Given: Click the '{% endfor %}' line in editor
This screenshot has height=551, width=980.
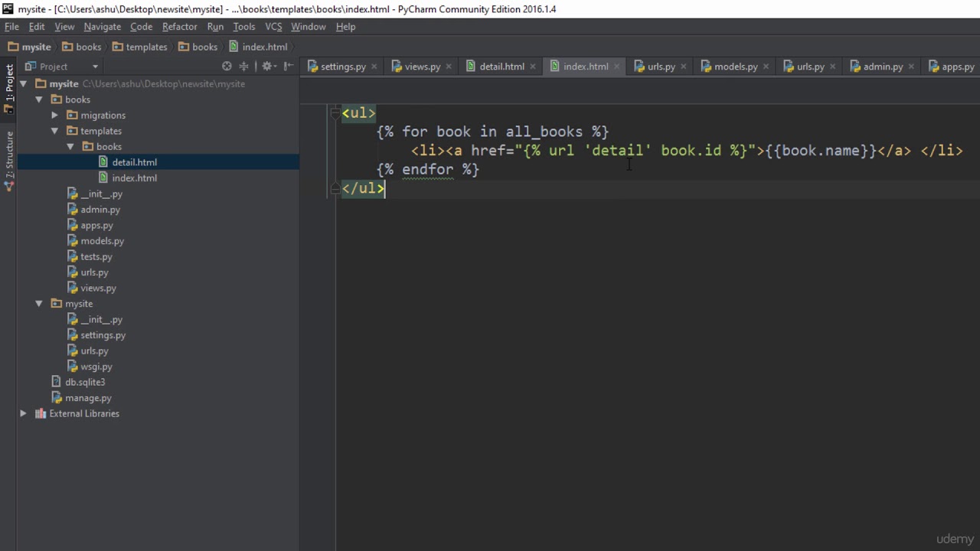Looking at the screenshot, I should point(428,169).
